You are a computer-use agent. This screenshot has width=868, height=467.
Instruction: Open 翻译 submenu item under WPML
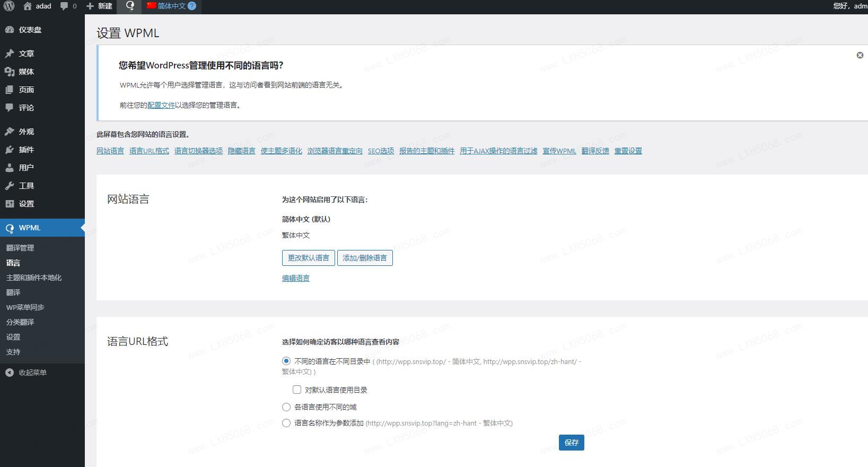(x=13, y=292)
